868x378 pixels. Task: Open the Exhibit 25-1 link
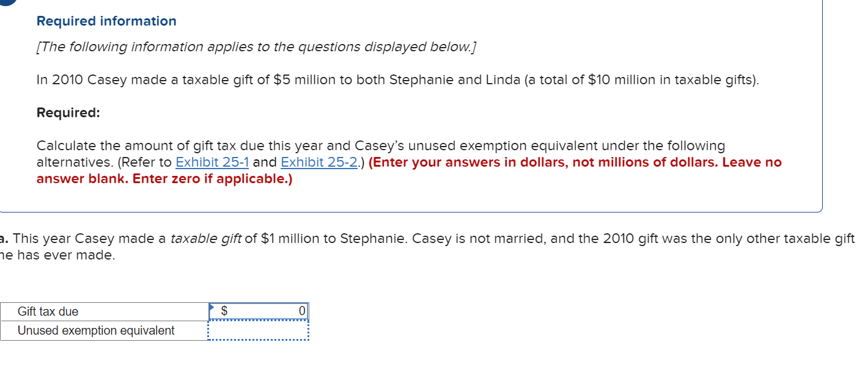coord(212,162)
